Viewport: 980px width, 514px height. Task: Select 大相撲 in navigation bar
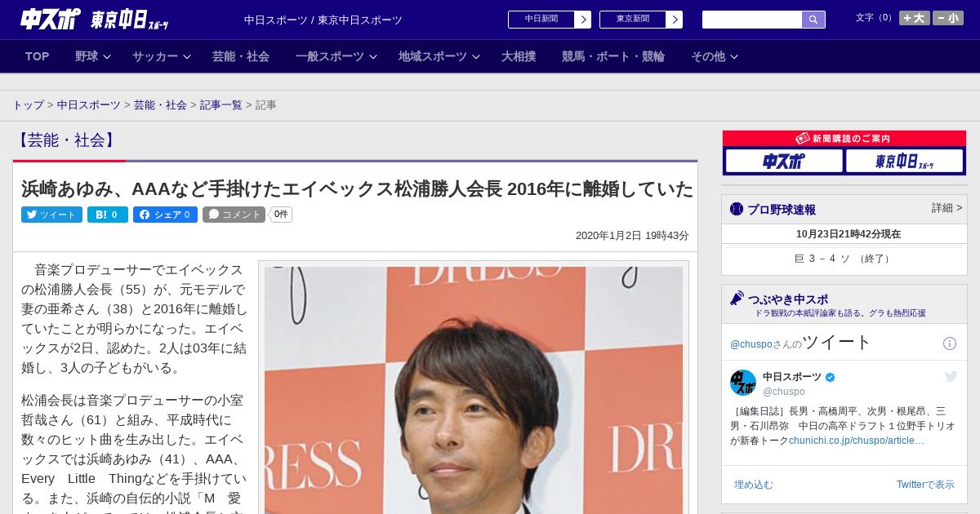(x=519, y=56)
